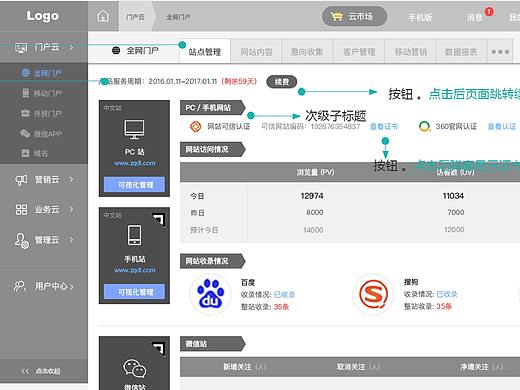This screenshot has width=520, height=390.
Task: Click the home icon in the top bar
Action: pyautogui.click(x=103, y=16)
